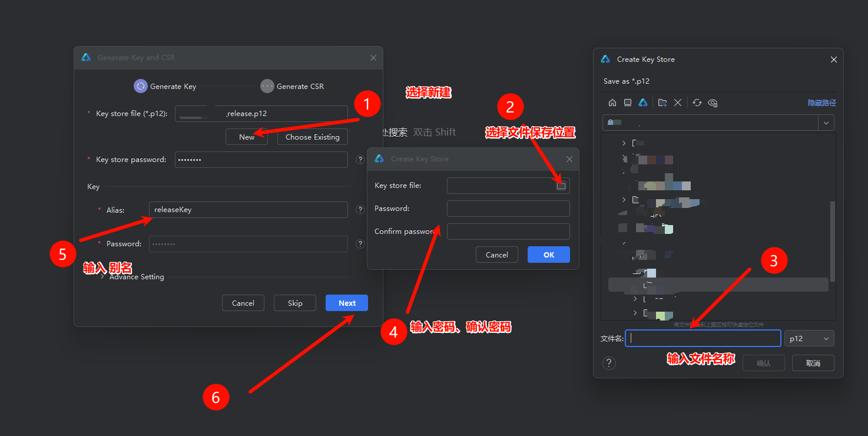Open help icon beside Key store password
Screen dimensions: 868x436
click(360, 160)
